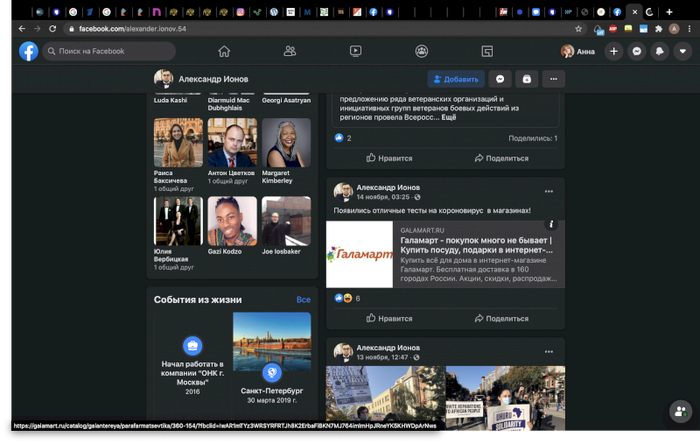Message Александр Ионов via Messenger button
The width and height of the screenshot is (700, 444).
500,79
